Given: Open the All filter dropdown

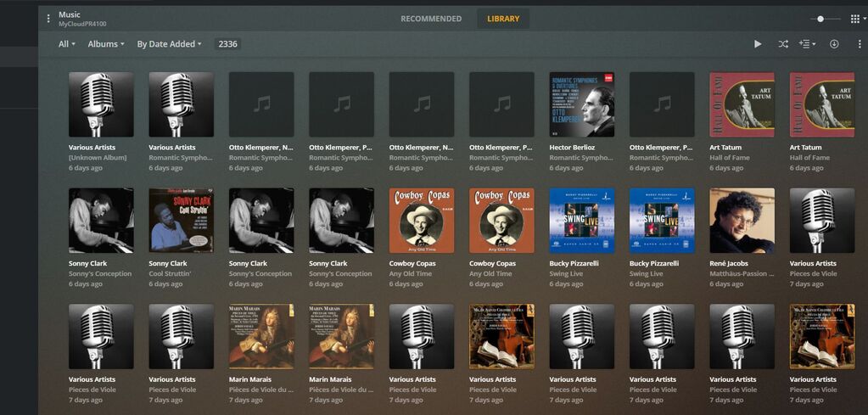Looking at the screenshot, I should (x=66, y=44).
